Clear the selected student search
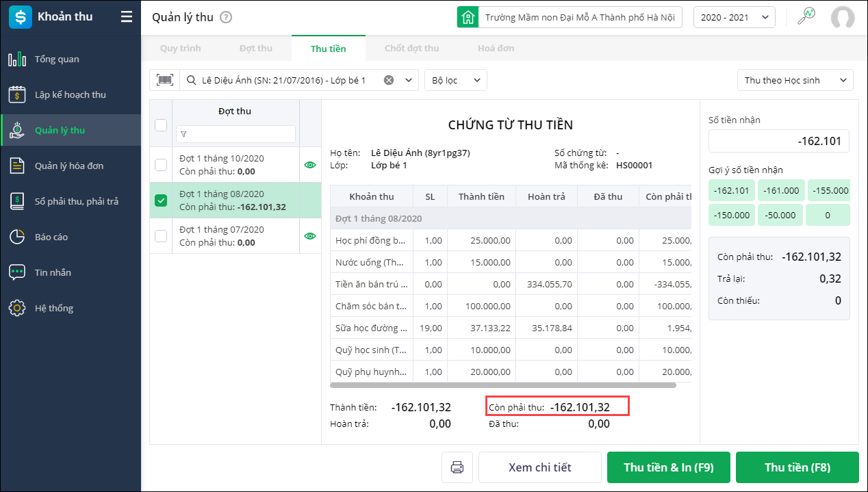The width and height of the screenshot is (868, 492). 389,80
